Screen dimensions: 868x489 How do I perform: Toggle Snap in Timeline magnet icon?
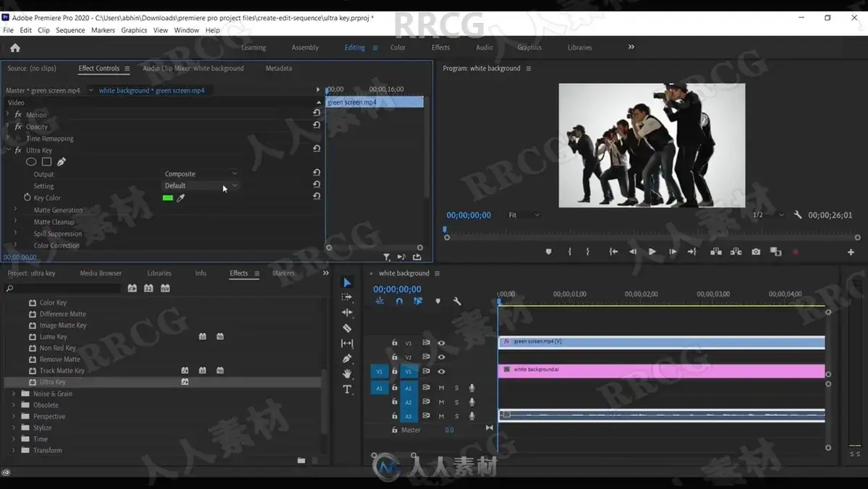[399, 301]
